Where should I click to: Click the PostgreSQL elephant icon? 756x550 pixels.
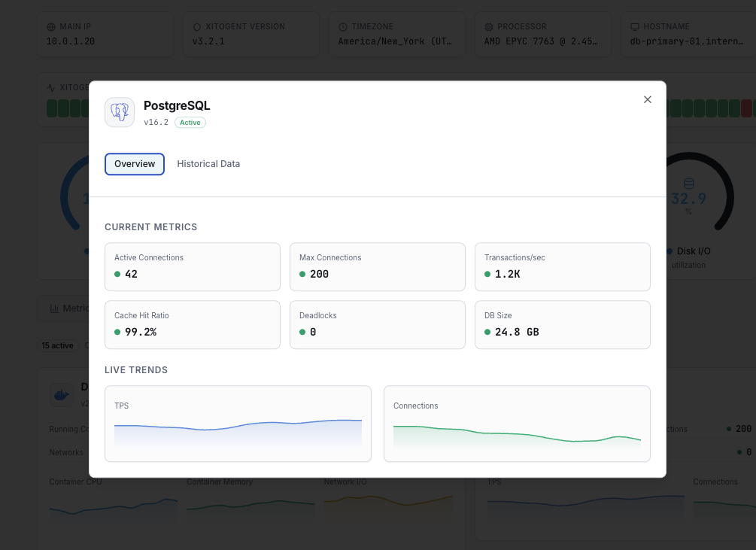tap(119, 111)
